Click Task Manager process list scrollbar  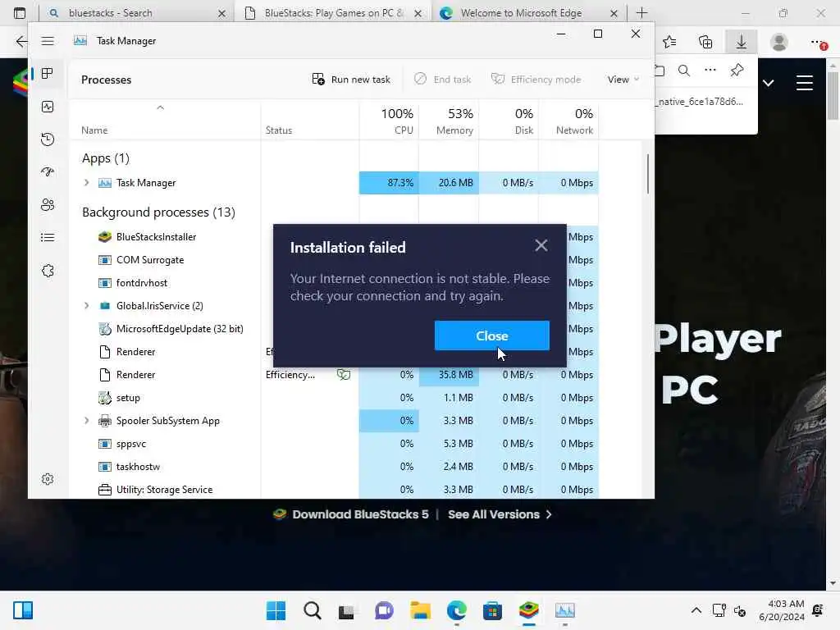click(648, 174)
